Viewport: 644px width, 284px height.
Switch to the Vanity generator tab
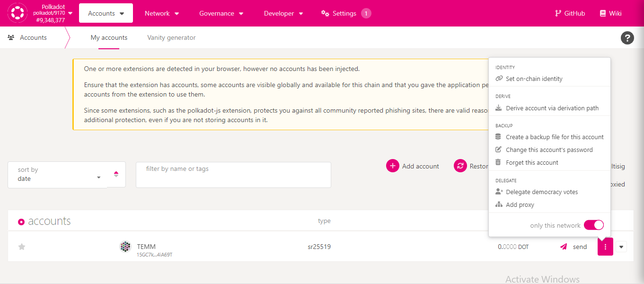171,37
